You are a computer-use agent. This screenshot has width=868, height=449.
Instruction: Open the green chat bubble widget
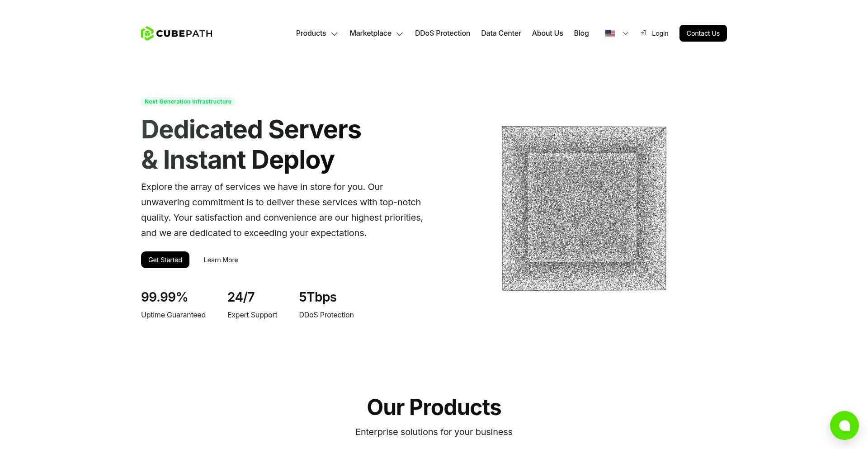844,425
